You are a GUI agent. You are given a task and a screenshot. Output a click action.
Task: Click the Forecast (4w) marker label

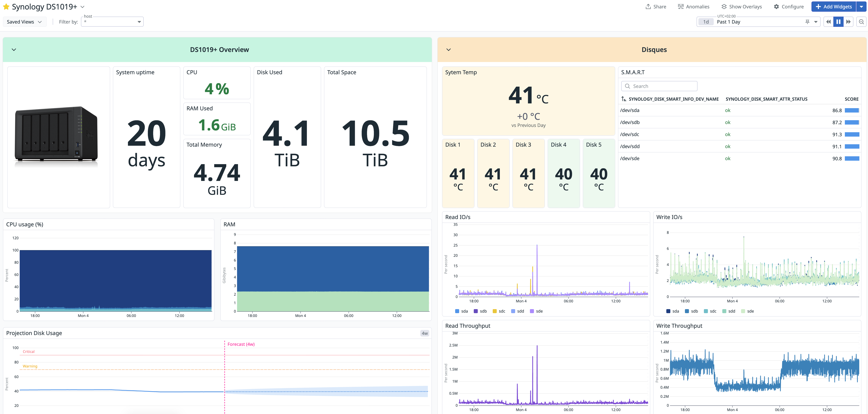[241, 344]
